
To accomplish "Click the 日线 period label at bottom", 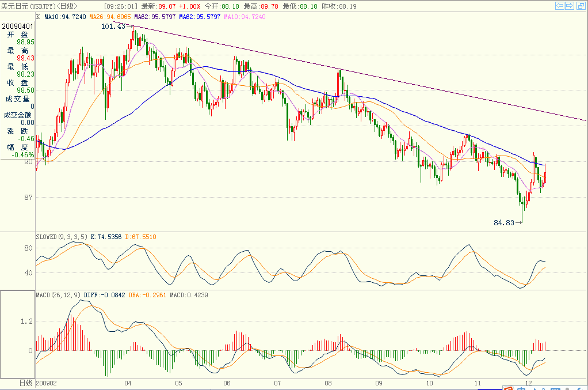I will coord(26,383).
